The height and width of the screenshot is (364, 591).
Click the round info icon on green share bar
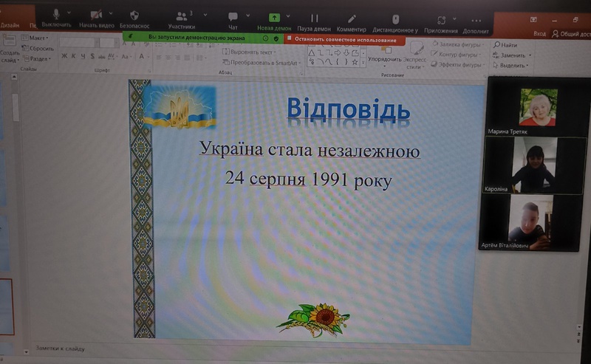[265, 38]
